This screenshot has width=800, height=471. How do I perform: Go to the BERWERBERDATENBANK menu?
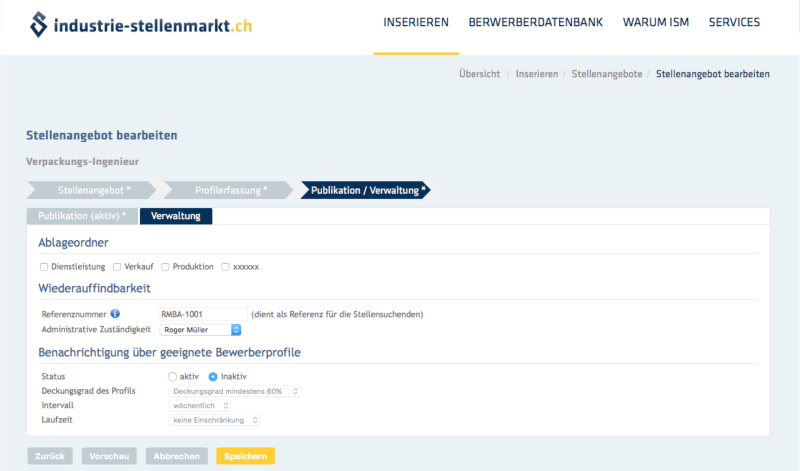click(x=535, y=22)
